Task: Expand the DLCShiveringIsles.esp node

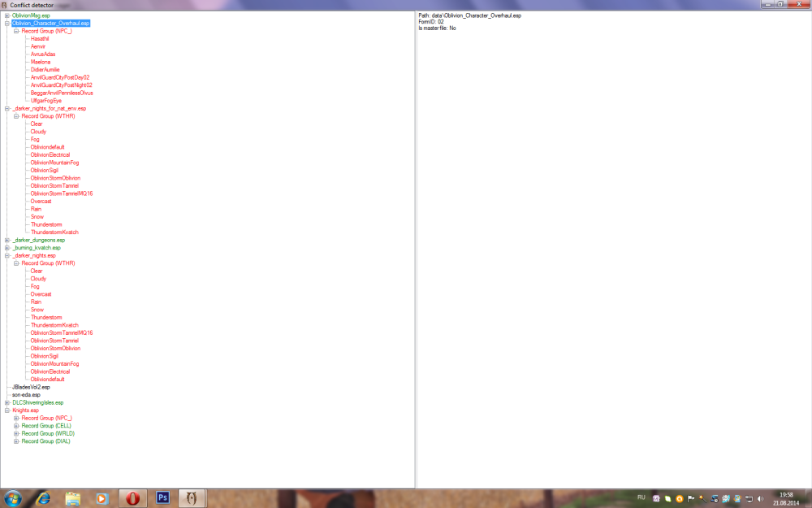Action: (7, 402)
